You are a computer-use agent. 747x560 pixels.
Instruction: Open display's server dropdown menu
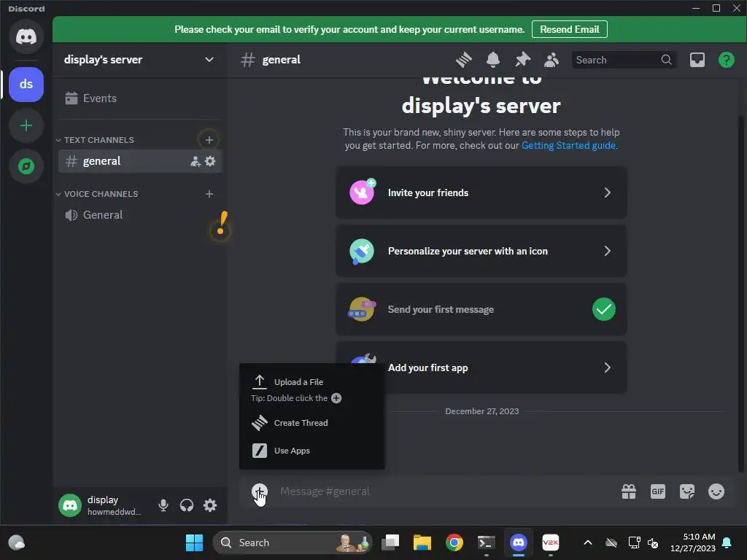pyautogui.click(x=139, y=60)
